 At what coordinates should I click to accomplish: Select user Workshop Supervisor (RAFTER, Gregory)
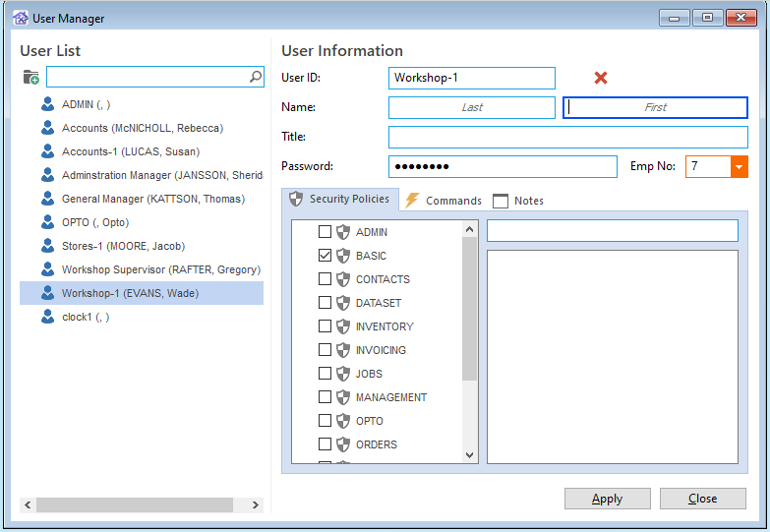pyautogui.click(x=160, y=269)
